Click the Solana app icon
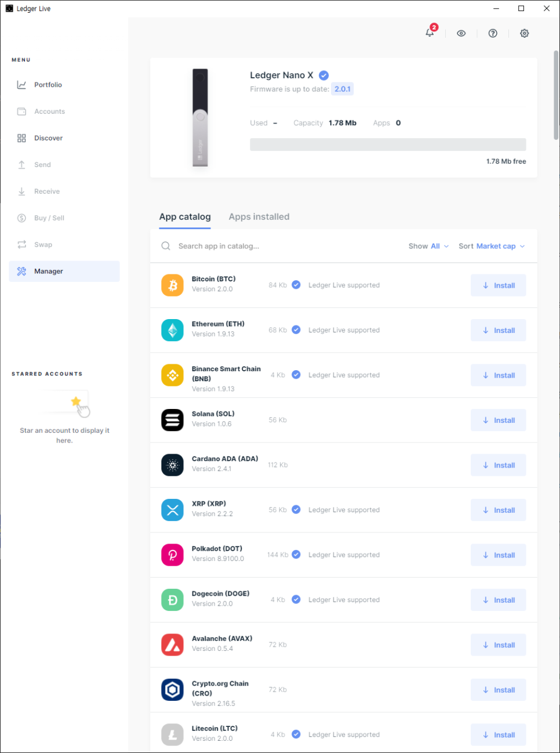The width and height of the screenshot is (560, 753). point(172,420)
